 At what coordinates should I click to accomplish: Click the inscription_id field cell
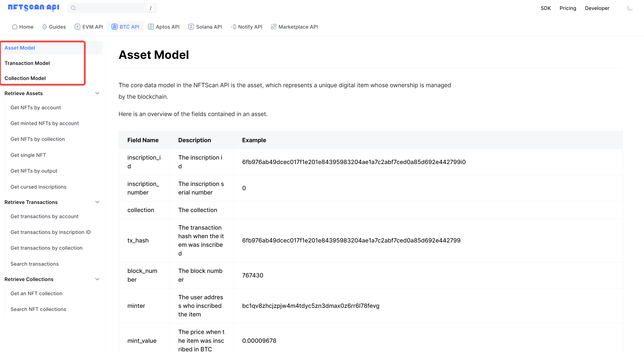click(144, 162)
